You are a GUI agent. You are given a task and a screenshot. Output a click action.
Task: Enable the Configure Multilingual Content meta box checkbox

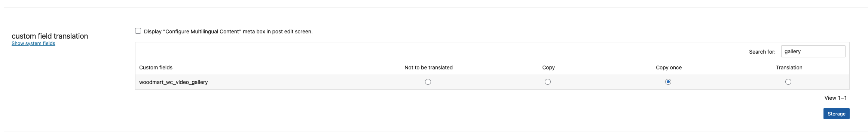pyautogui.click(x=138, y=31)
